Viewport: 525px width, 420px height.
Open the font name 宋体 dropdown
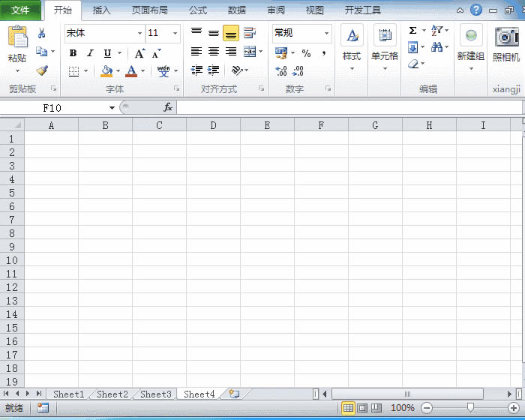[x=139, y=33]
